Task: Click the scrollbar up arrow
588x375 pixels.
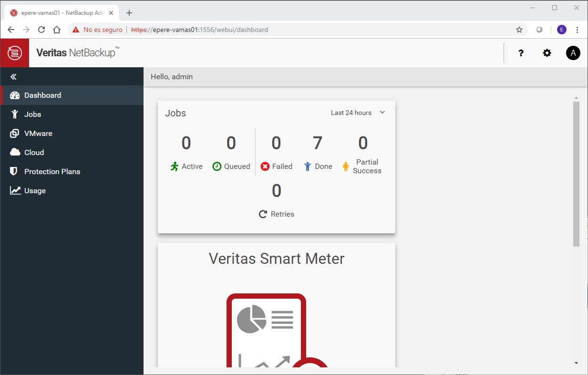Action: (x=576, y=98)
